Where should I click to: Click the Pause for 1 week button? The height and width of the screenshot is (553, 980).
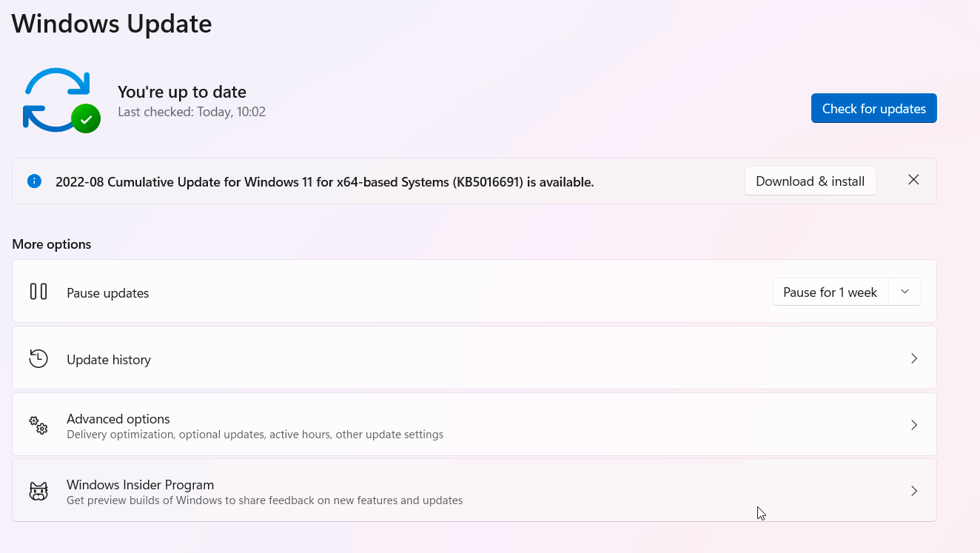(x=830, y=292)
